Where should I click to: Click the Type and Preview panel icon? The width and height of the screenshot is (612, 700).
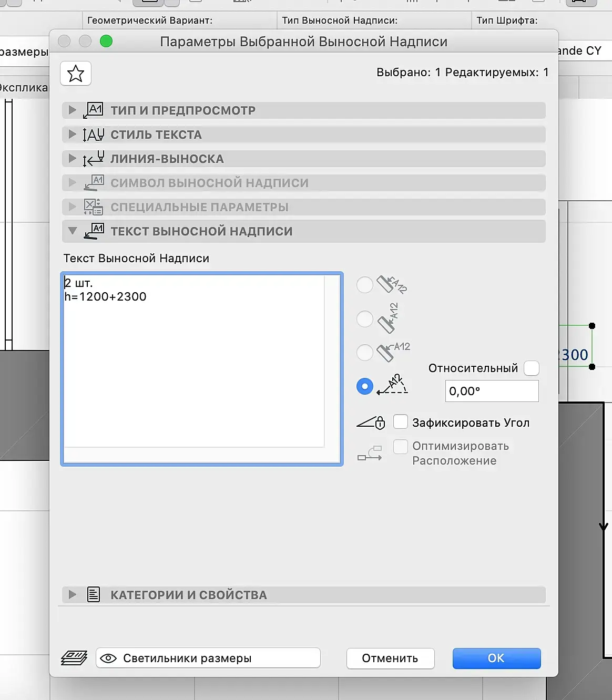coord(94,110)
